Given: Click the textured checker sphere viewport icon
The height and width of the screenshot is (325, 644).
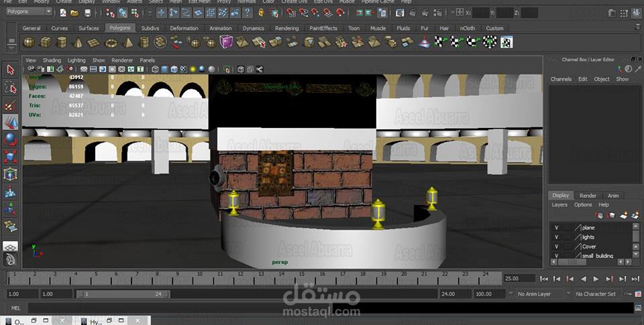Looking at the screenshot, I should pos(183,69).
